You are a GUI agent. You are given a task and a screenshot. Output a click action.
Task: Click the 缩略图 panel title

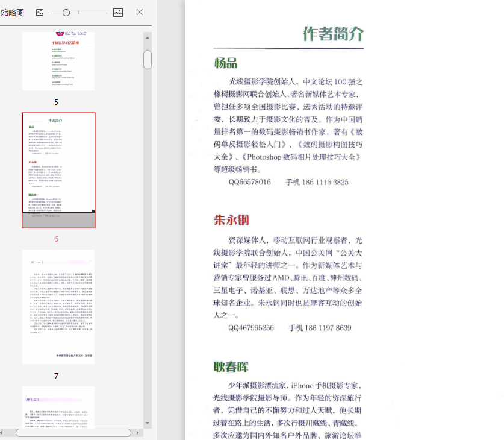[x=12, y=13]
